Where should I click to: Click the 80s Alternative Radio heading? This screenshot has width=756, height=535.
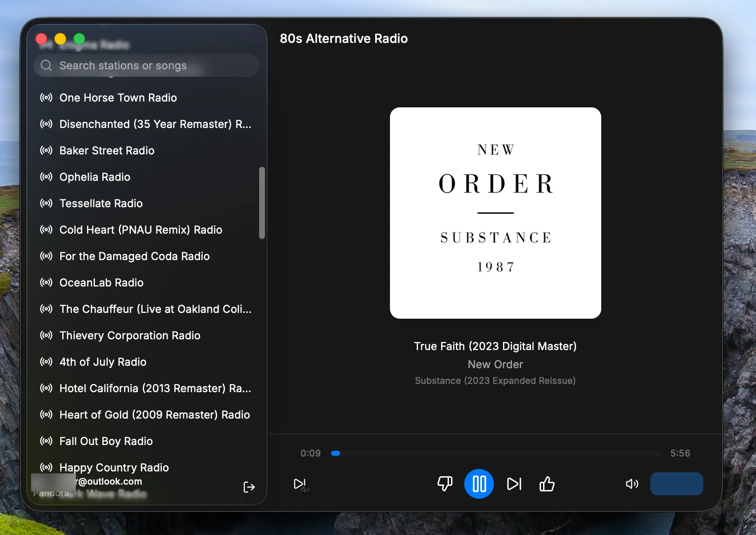click(x=344, y=38)
